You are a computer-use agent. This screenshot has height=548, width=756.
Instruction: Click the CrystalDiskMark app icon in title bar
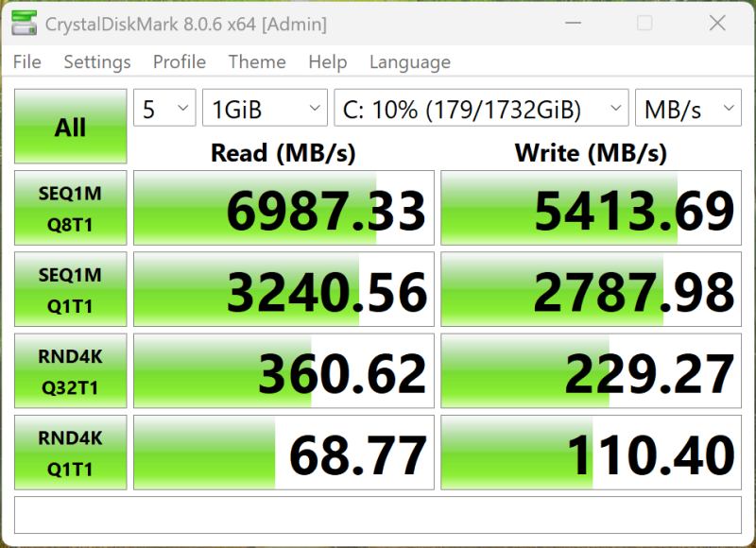tap(25, 23)
